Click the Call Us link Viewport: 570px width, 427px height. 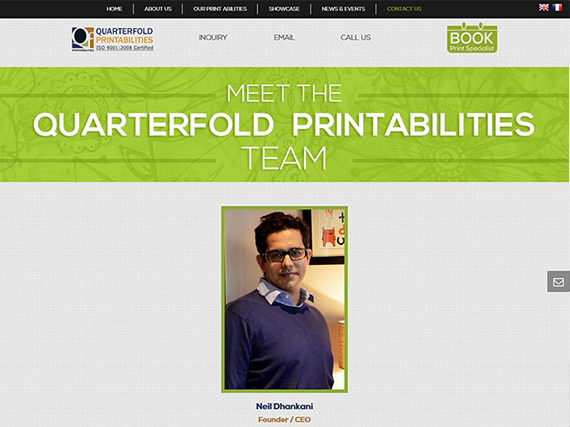coord(356,37)
